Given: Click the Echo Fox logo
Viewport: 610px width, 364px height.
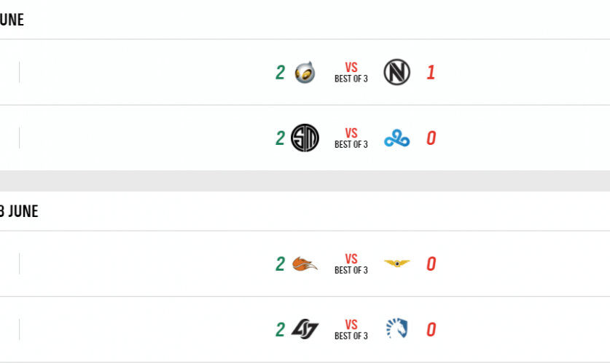Looking at the screenshot, I should point(305,264).
